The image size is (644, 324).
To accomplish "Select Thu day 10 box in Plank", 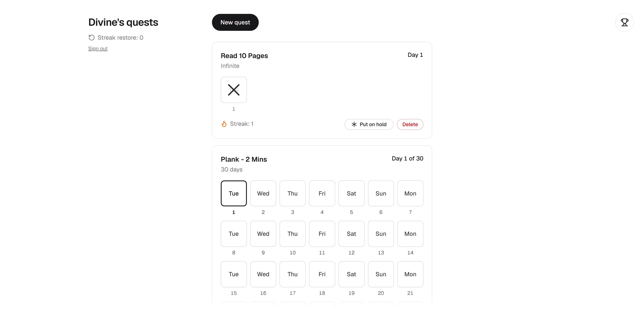I will 292,234.
